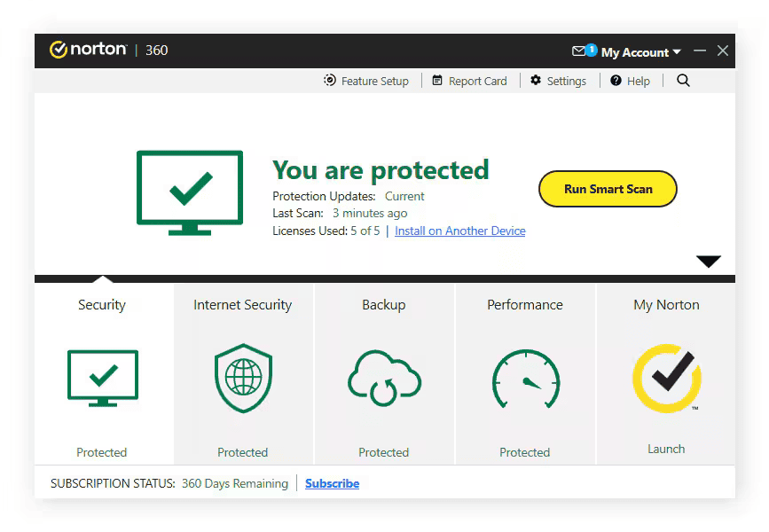Click the large green protected monitor icon
769x532 pixels.
190,192
